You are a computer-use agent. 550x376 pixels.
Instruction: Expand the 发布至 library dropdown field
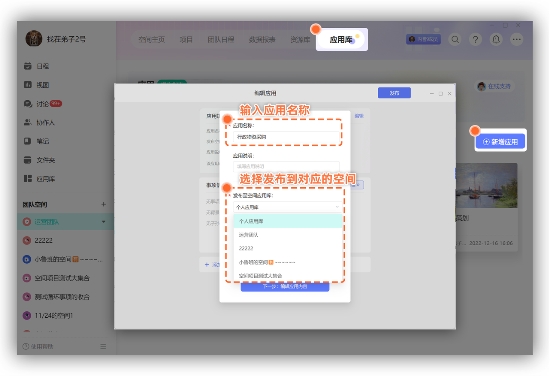tap(287, 207)
